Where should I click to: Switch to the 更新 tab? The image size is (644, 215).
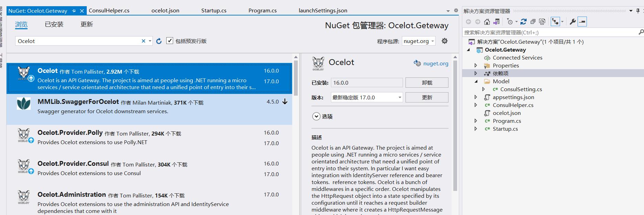tap(87, 24)
